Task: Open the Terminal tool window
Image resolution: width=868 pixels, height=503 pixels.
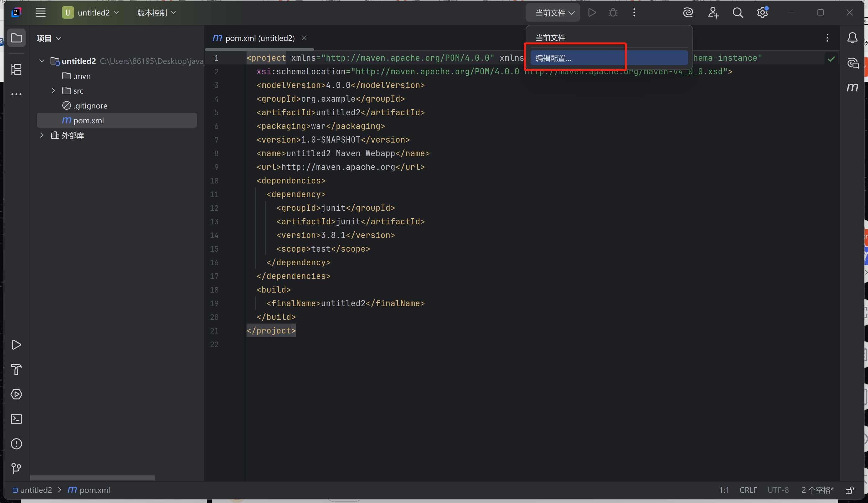Action: [16, 419]
